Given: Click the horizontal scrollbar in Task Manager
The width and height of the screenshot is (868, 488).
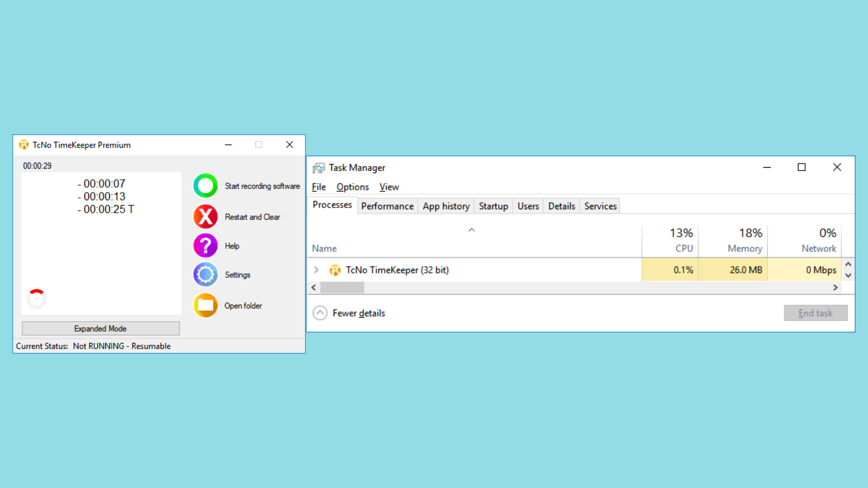Looking at the screenshot, I should (x=342, y=287).
